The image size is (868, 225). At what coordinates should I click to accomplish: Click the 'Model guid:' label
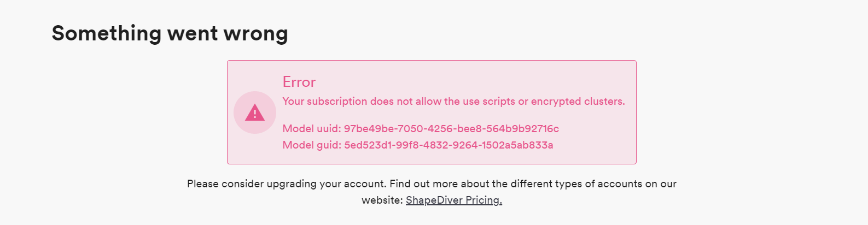(x=311, y=145)
